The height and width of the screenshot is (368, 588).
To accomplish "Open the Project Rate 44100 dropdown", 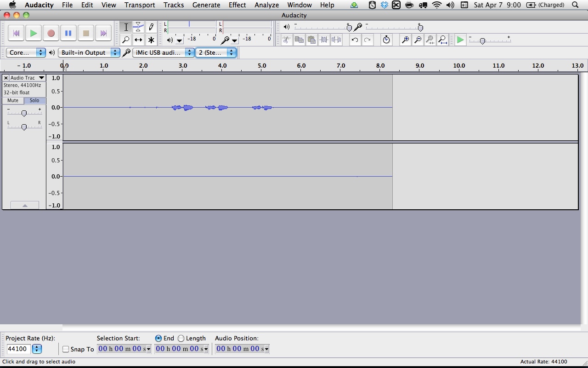I will click(37, 349).
